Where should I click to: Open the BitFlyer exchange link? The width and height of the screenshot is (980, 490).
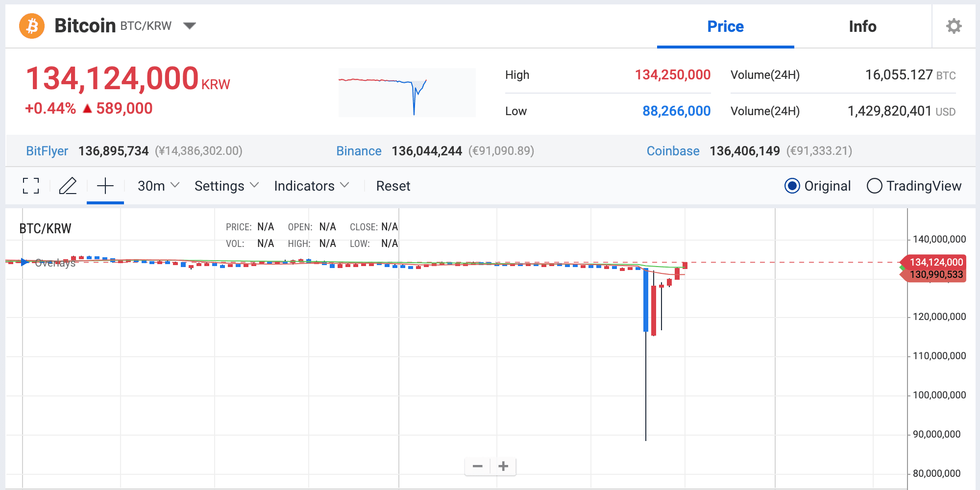point(47,151)
